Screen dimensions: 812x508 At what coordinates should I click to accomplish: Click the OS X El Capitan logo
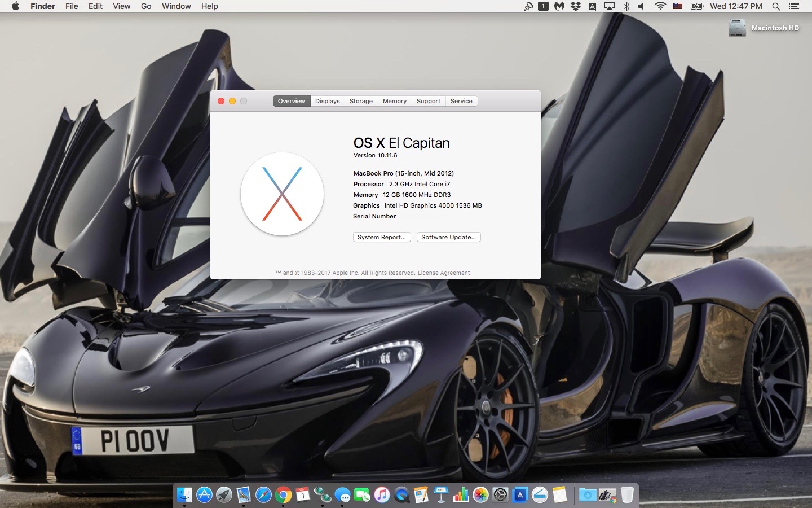[x=282, y=194]
